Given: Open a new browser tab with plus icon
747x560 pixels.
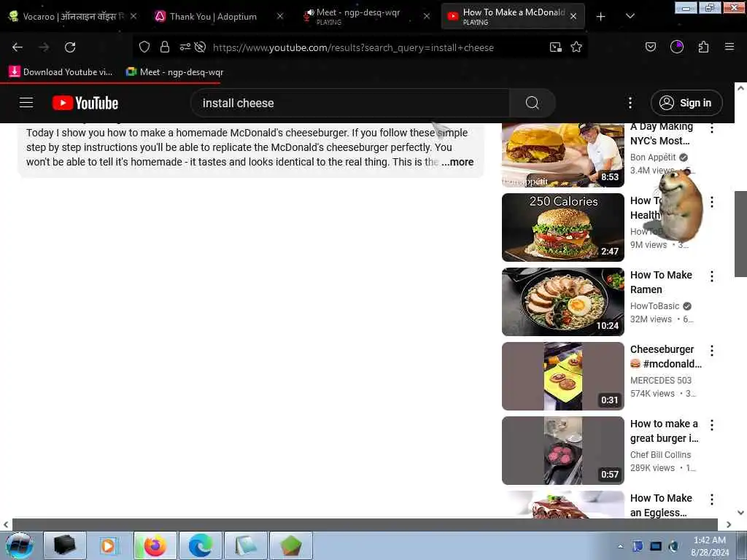Looking at the screenshot, I should click(x=601, y=17).
